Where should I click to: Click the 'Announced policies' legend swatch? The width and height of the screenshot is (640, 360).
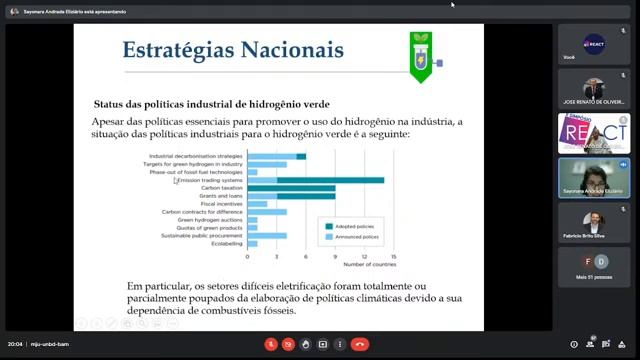tap(329, 237)
